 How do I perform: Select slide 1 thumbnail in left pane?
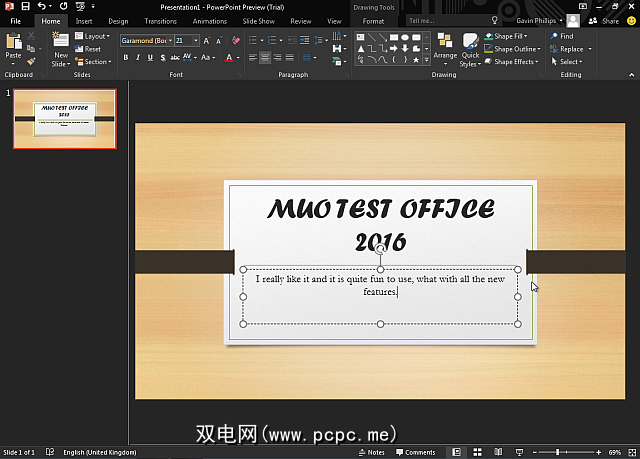click(64, 119)
